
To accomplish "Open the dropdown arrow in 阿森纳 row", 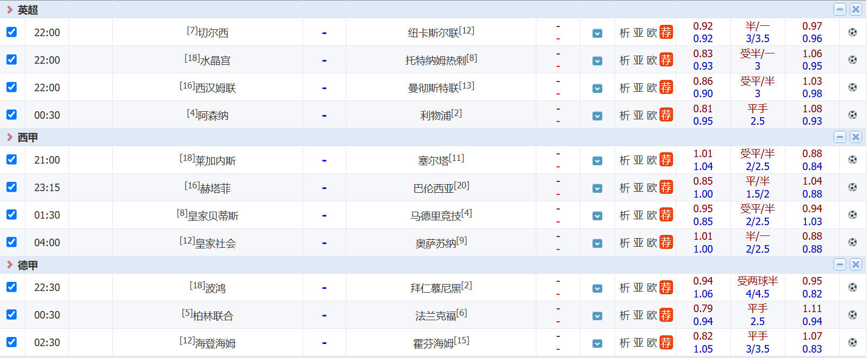I will pos(597,116).
